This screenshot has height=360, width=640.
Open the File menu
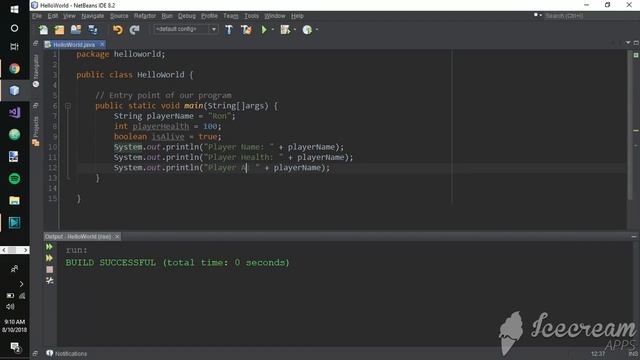click(37, 16)
